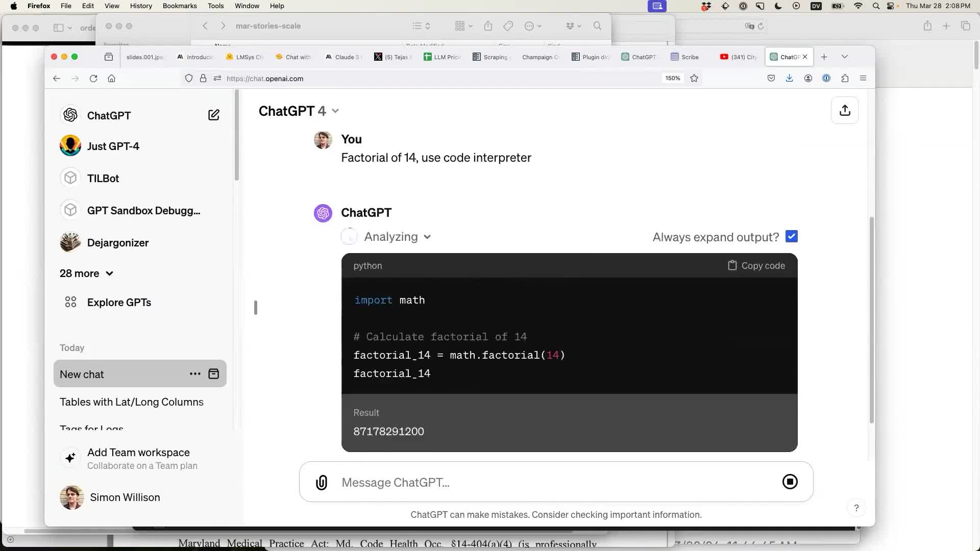
Task: Collapse the Analyzing code section
Action: [397, 237]
